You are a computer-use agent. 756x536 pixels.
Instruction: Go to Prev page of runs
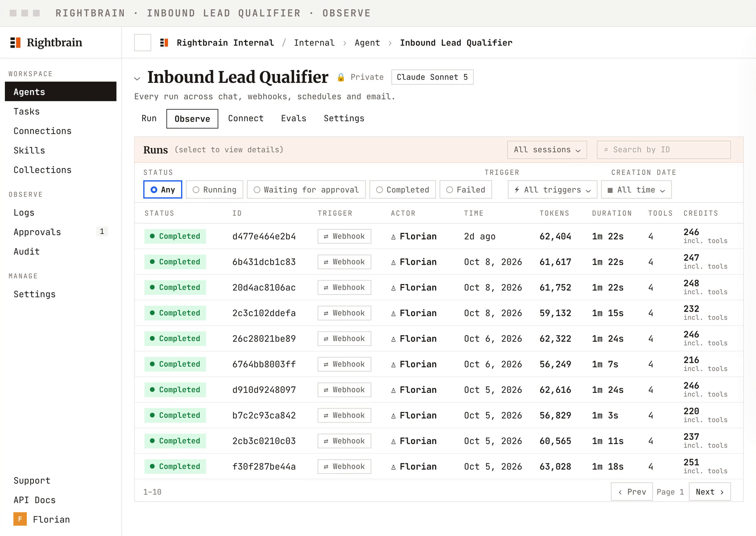pyautogui.click(x=632, y=492)
